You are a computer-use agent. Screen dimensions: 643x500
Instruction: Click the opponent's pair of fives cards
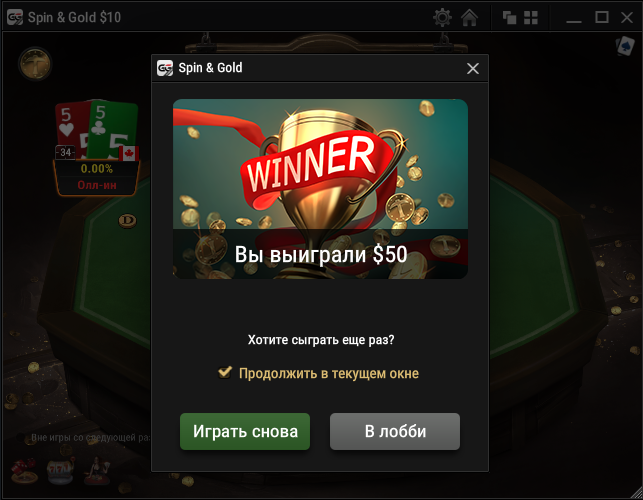coord(97,130)
